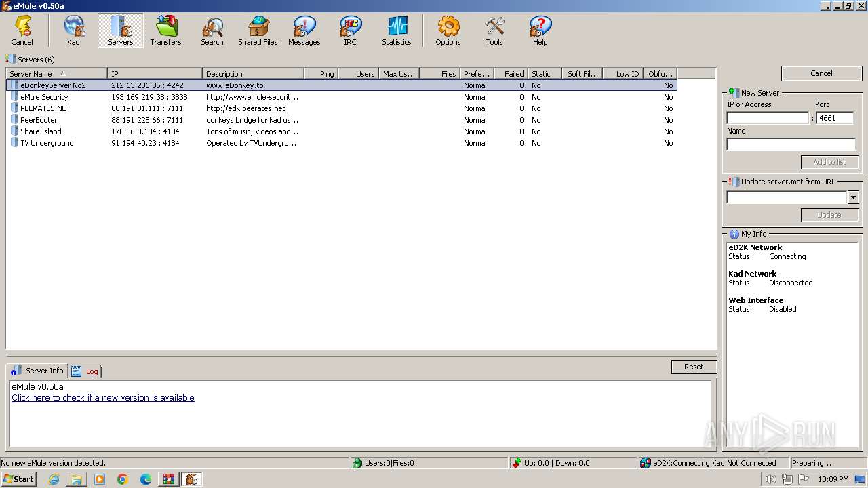This screenshot has width=868, height=488.
Task: Select IP 88.191.228.66 : 7111
Action: coord(147,120)
